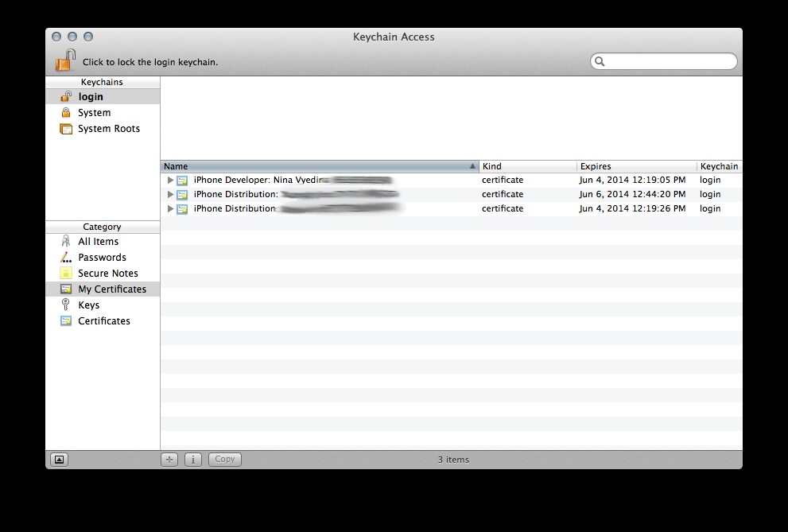Click the iPhone Developer certificate icon
Viewport: 788px width, 532px height.
[182, 180]
